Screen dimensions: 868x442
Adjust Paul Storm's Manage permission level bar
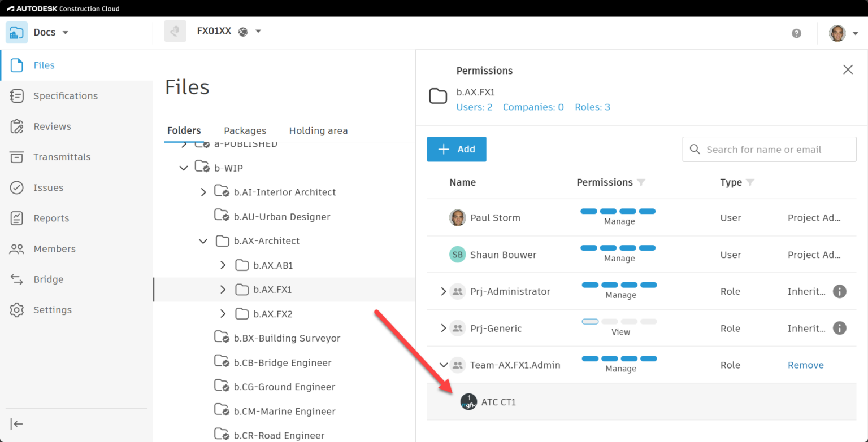618,211
